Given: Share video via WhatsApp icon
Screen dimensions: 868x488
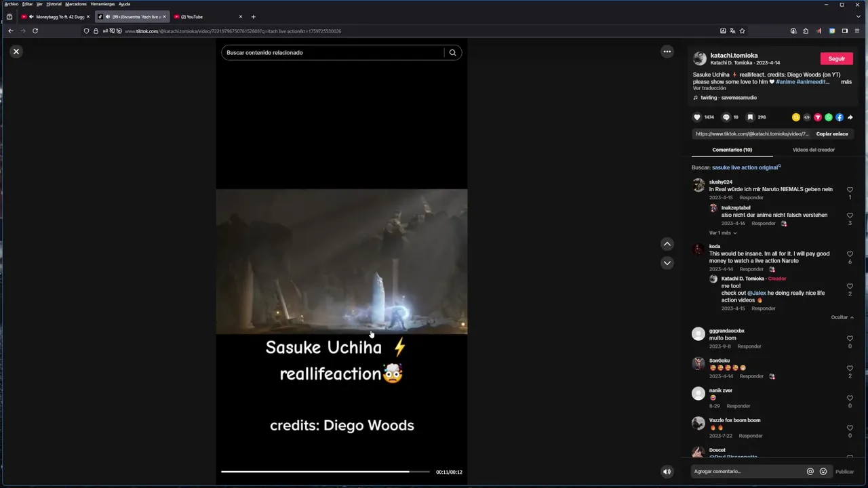Looking at the screenshot, I should pyautogui.click(x=829, y=117).
